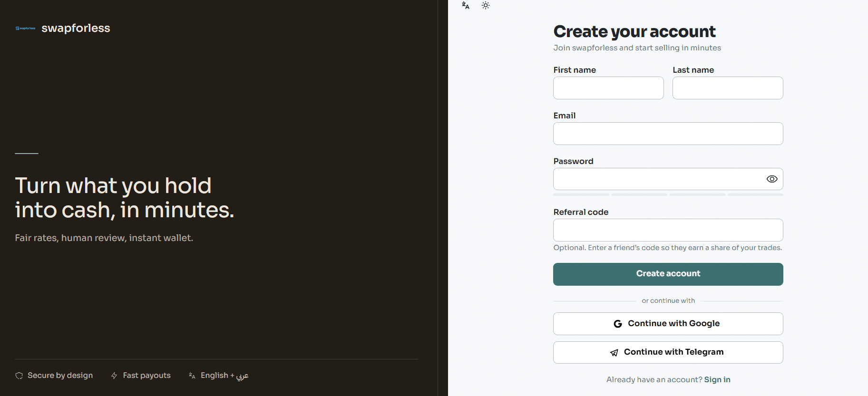
Task: Click the 'Secure by design' footer text
Action: pyautogui.click(x=60, y=376)
